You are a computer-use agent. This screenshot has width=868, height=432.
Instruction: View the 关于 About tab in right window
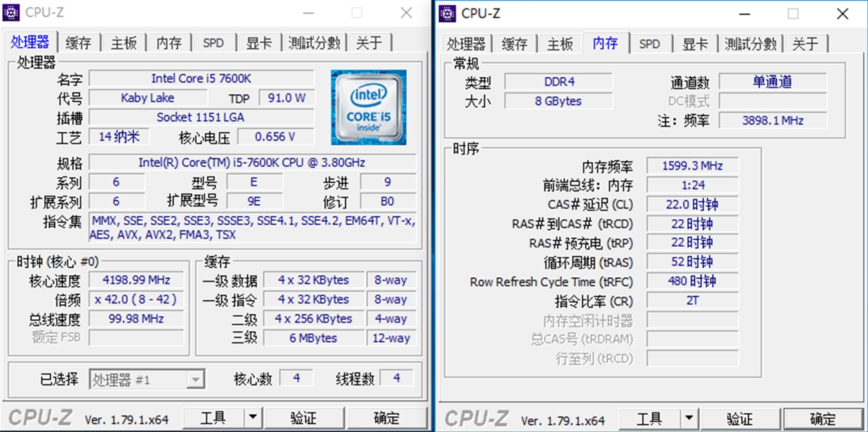click(x=806, y=44)
